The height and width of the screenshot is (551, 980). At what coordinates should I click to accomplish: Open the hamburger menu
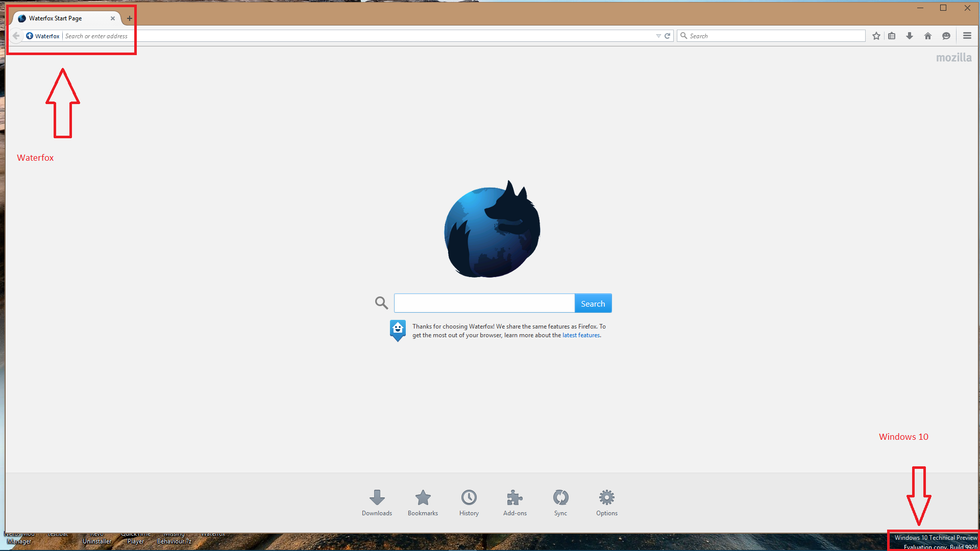pos(967,36)
